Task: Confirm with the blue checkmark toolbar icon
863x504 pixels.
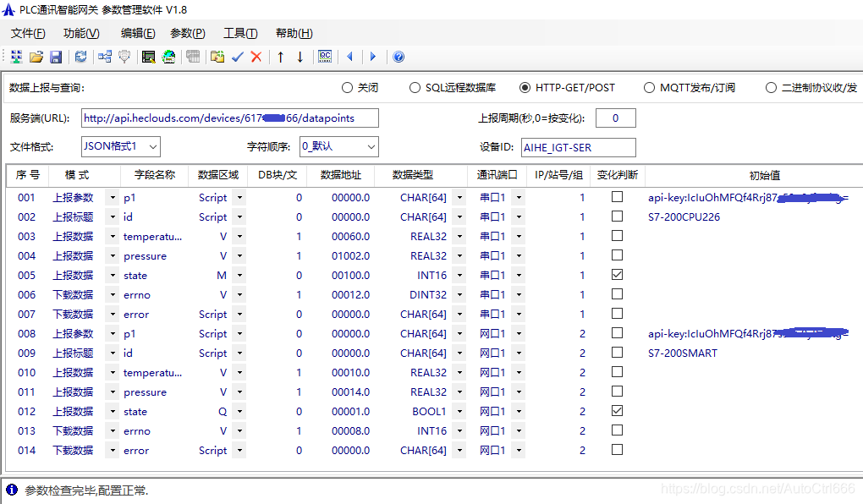Action: click(x=237, y=57)
